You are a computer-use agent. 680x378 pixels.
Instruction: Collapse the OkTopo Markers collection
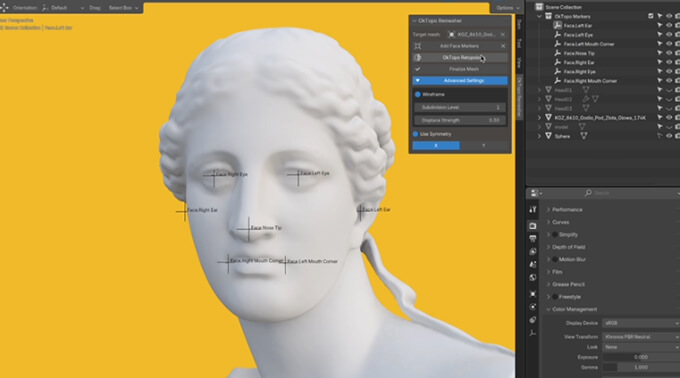(539, 16)
